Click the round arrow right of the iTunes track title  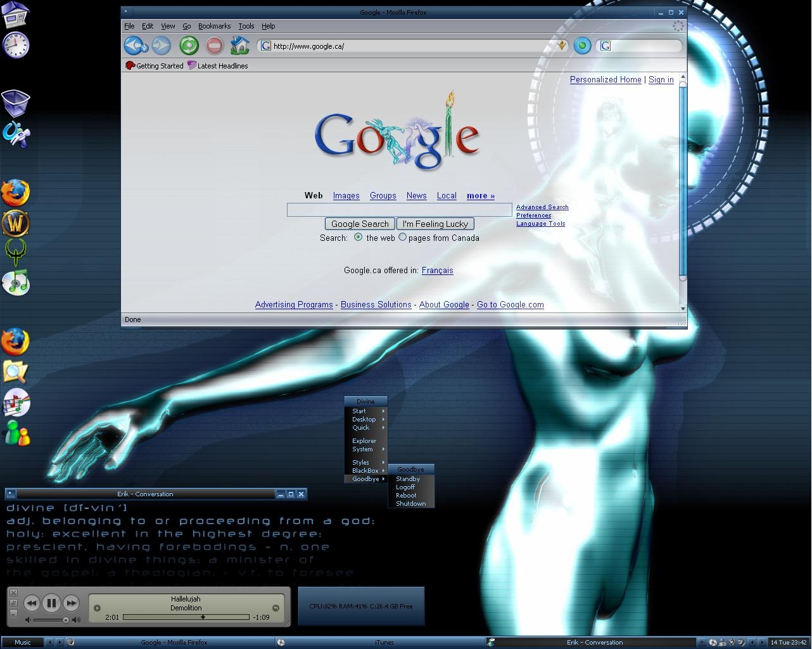tap(276, 608)
